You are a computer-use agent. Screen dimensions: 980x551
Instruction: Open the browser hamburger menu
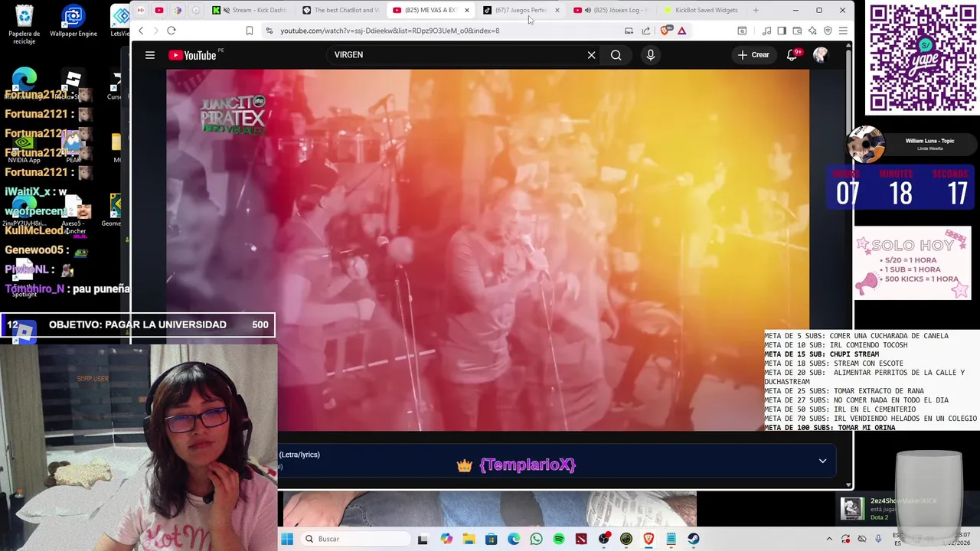843,31
